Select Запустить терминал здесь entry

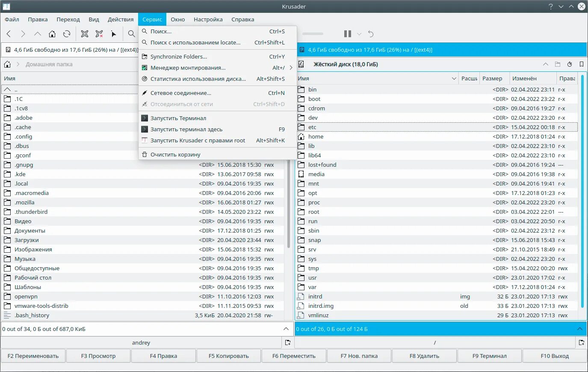218,129
